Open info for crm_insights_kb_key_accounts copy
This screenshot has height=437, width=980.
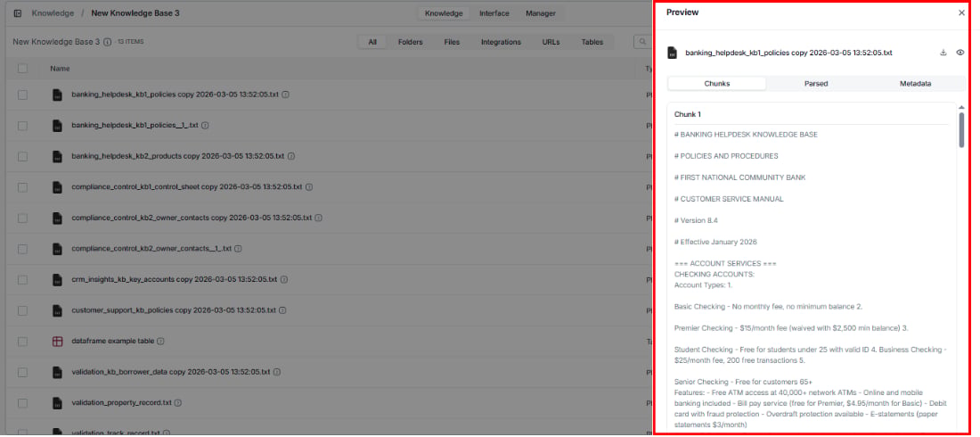(283, 280)
